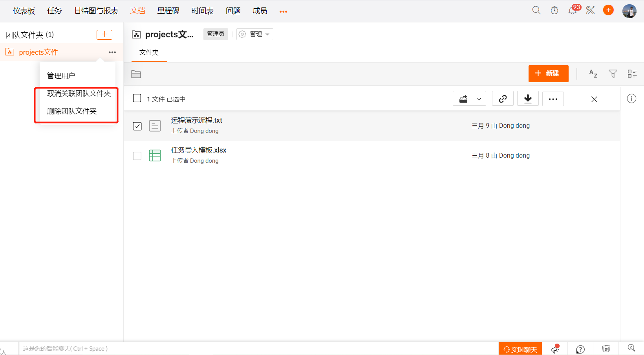Click the timer clock icon
The height and width of the screenshot is (355, 644).
coord(554,11)
